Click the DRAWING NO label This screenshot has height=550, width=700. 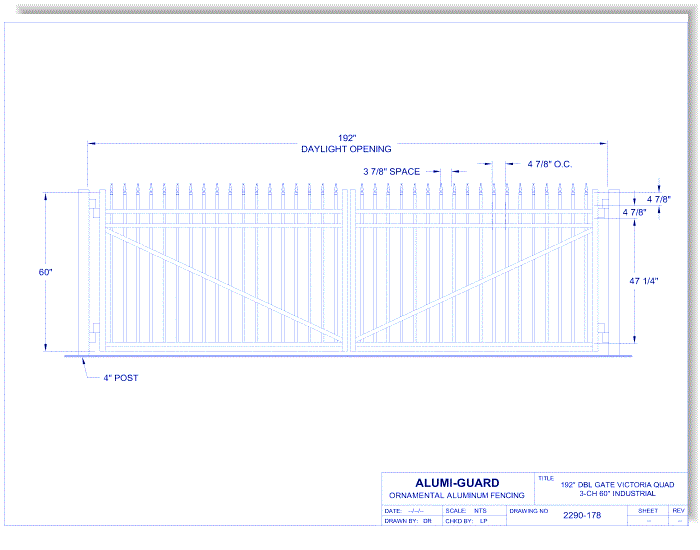tap(529, 511)
